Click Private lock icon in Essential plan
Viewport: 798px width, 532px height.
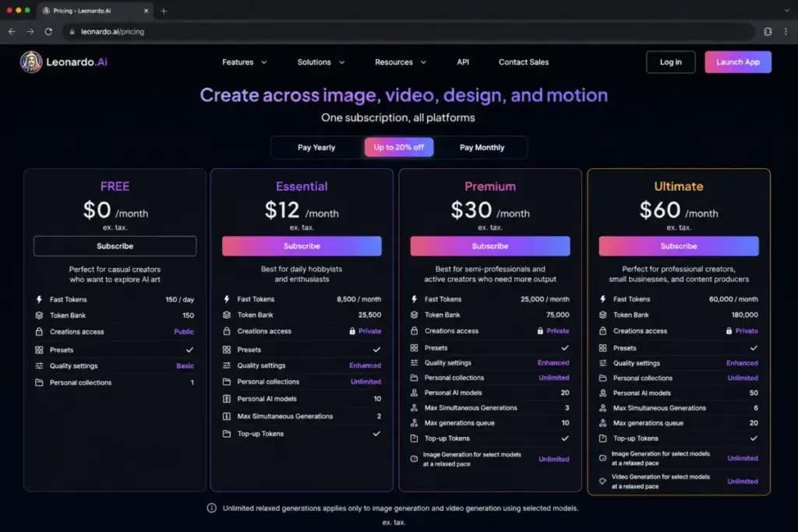352,331
